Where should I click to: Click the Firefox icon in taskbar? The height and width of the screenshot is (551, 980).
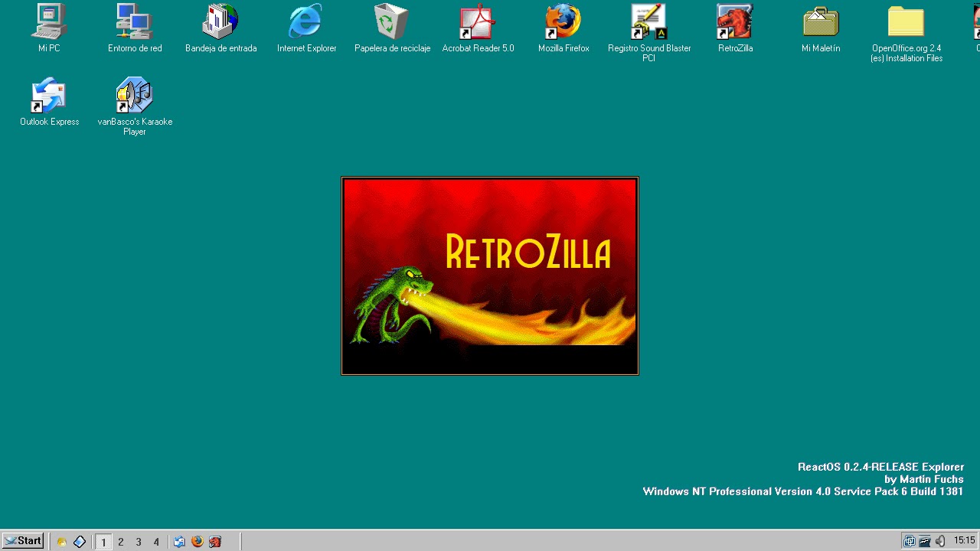(x=198, y=542)
